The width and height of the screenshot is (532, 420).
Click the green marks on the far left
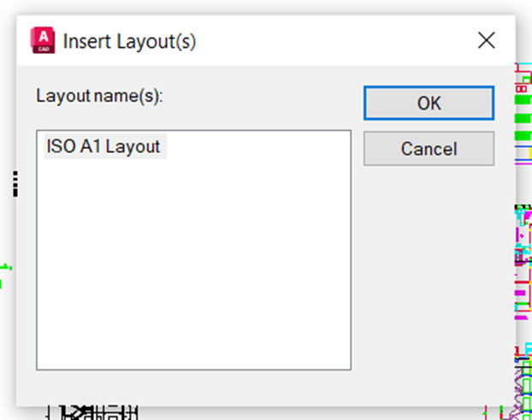pos(5,275)
